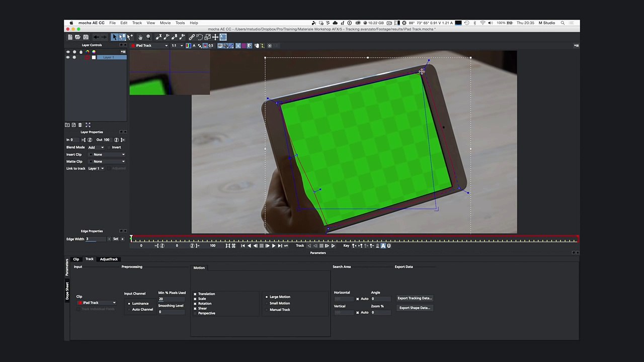Screen dimensions: 644x362
Task: Uncheck the Translation motion checkbox
Action: pos(195,294)
